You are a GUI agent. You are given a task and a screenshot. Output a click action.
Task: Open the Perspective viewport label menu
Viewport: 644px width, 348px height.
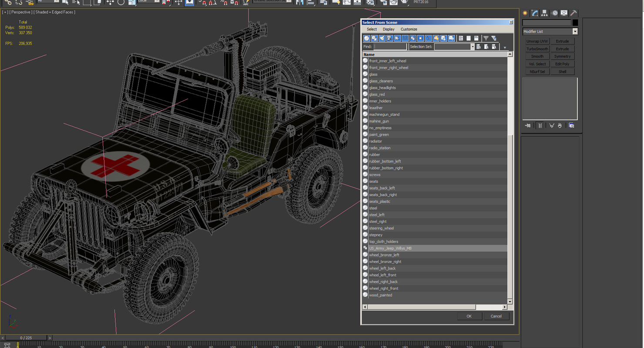[20, 12]
